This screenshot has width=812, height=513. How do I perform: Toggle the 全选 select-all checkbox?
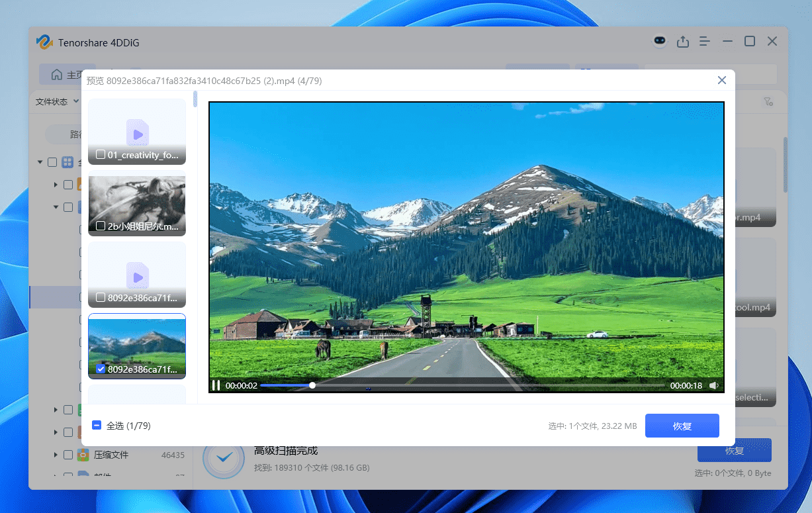tap(96, 426)
